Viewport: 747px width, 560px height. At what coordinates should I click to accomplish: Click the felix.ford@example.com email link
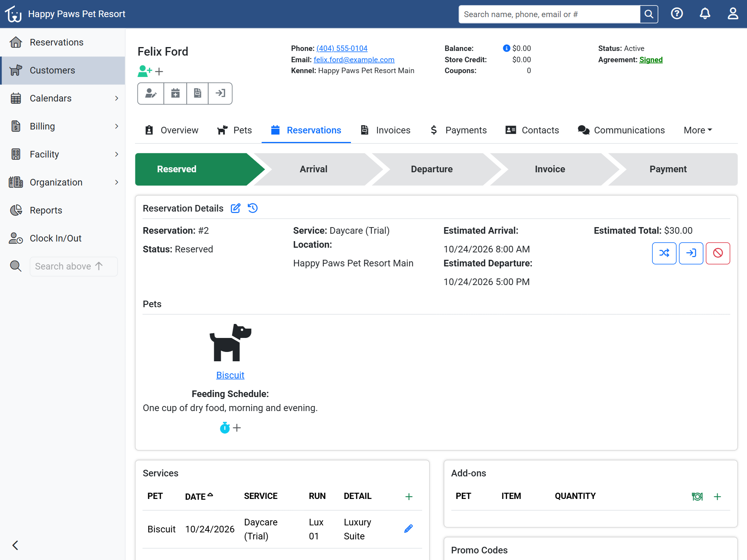354,59
